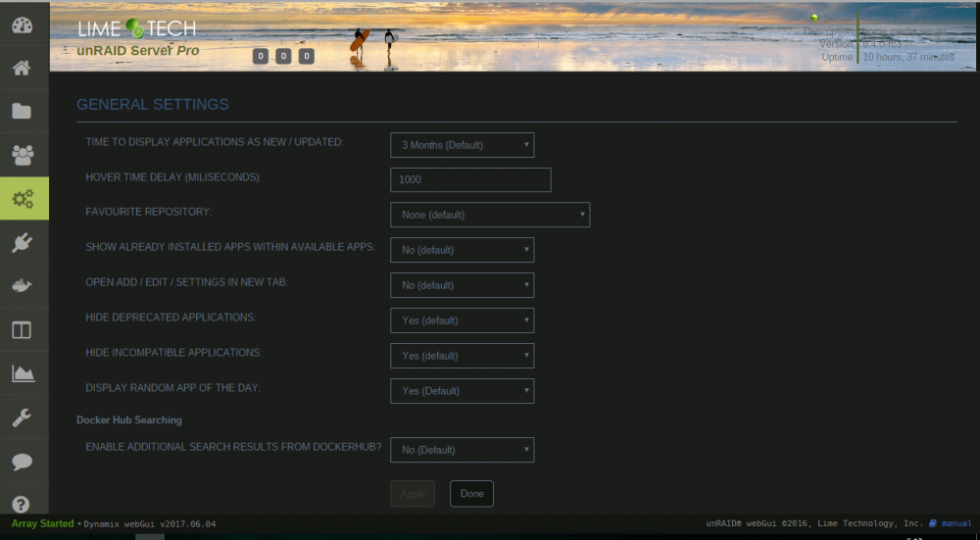This screenshot has height=540, width=980.
Task: Click the Lime Technology copyright text
Action: point(814,523)
